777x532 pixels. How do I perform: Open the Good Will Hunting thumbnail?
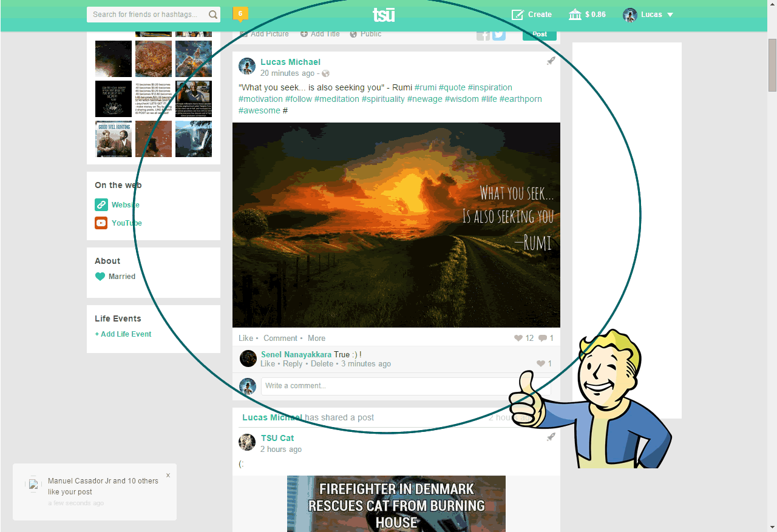(x=114, y=139)
